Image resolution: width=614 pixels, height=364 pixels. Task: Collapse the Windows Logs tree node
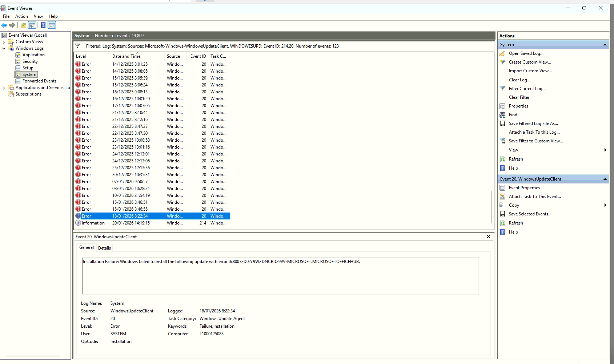(x=4, y=48)
